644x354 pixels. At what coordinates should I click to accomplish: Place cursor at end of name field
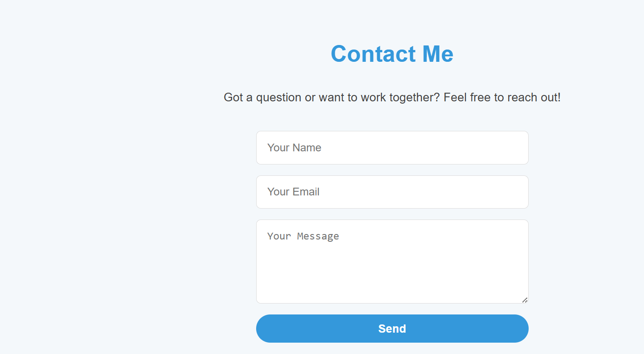coord(518,148)
